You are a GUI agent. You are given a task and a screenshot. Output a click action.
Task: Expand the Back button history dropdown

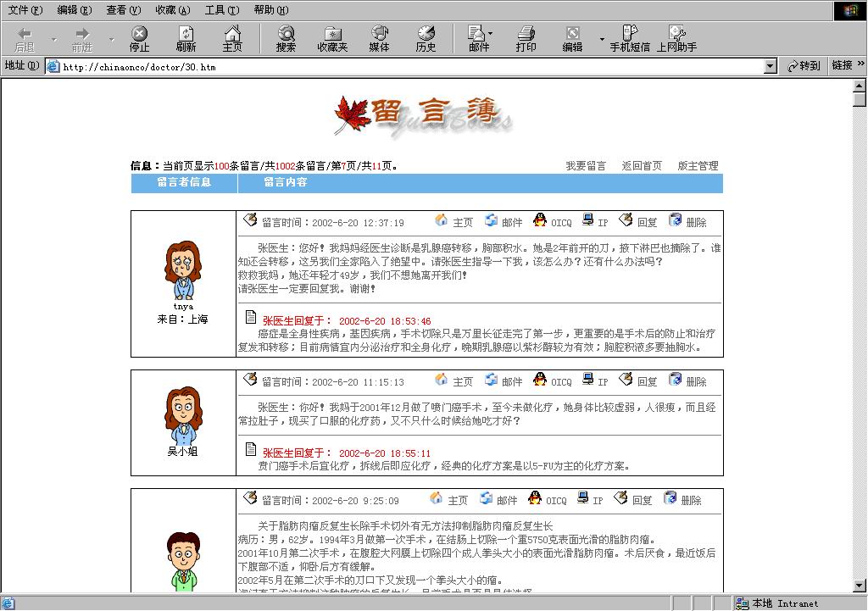[53, 39]
